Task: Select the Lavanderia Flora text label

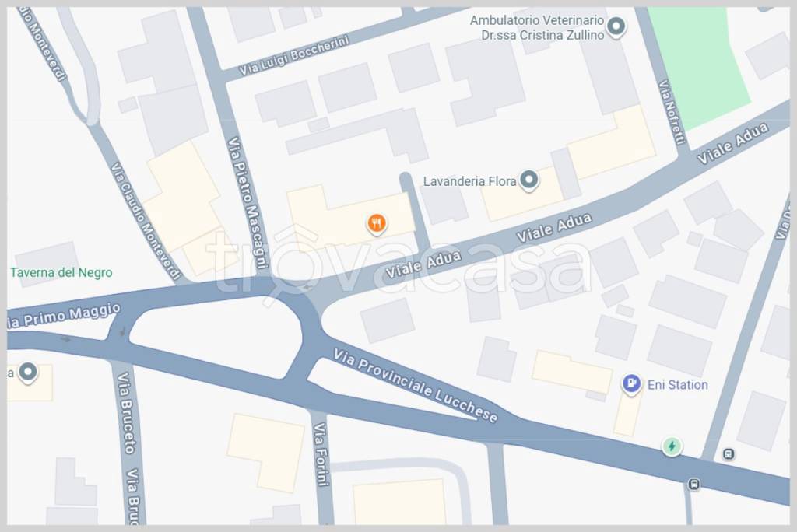Action: (469, 181)
